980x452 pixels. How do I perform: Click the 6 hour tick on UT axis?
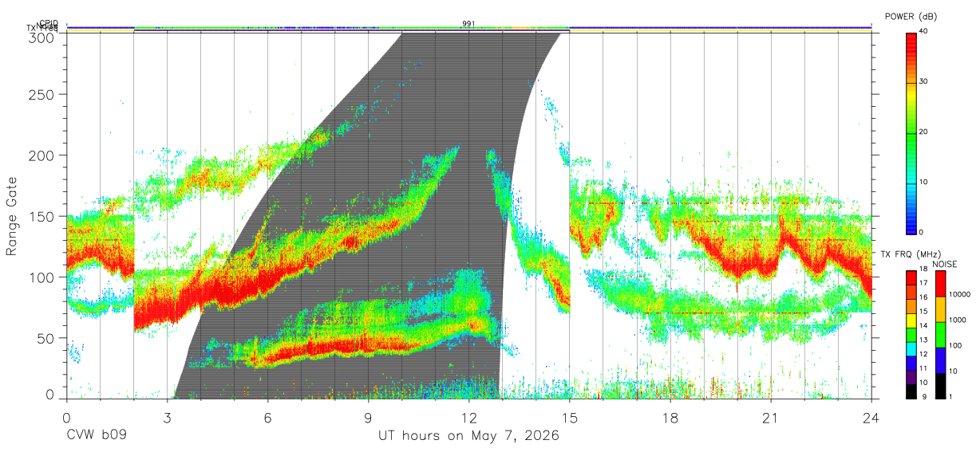coord(267,417)
